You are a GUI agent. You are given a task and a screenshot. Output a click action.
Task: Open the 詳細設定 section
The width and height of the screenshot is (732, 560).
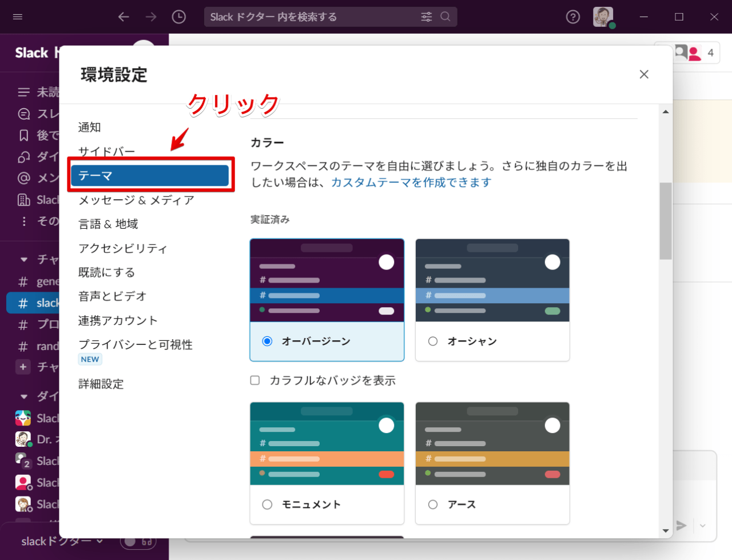101,384
